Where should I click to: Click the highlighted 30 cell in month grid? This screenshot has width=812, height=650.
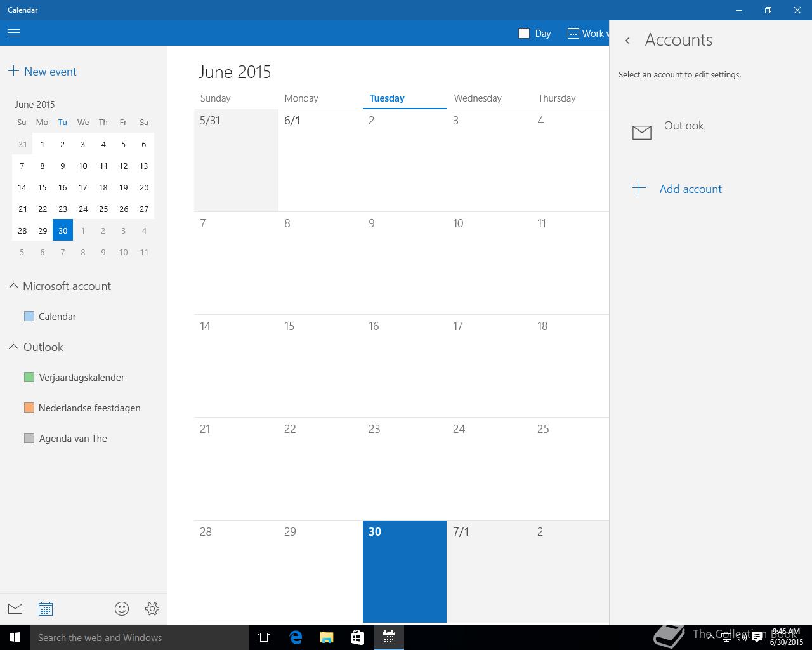point(405,571)
